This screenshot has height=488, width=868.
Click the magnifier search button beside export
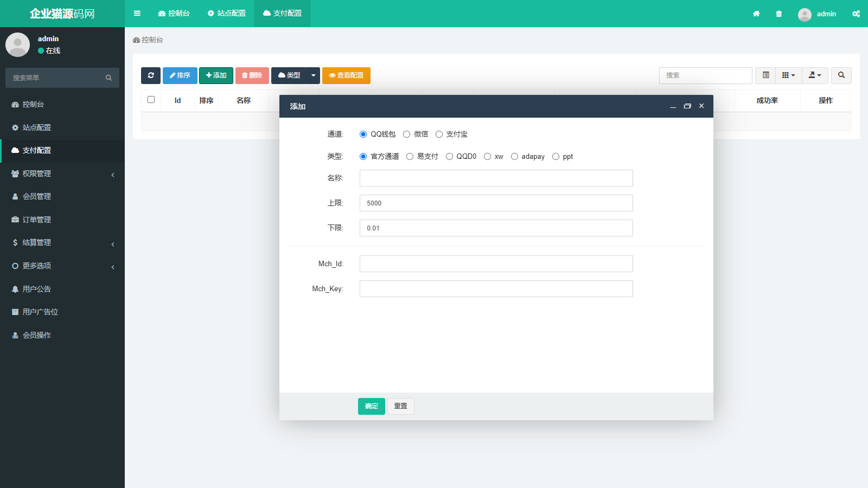point(841,75)
